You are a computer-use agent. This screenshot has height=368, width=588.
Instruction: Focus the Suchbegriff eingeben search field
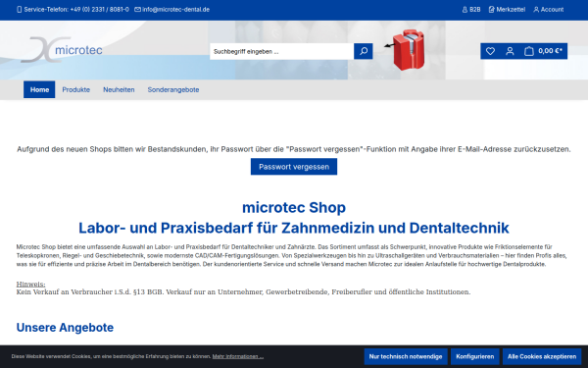(x=281, y=51)
